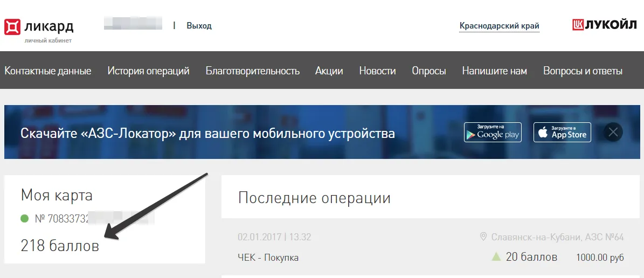The height and width of the screenshot is (278, 644).
Task: Click the green card status dot
Action: [25, 218]
